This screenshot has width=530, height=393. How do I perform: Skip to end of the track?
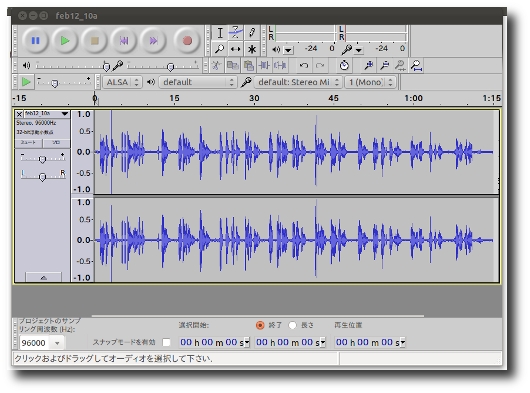(153, 41)
